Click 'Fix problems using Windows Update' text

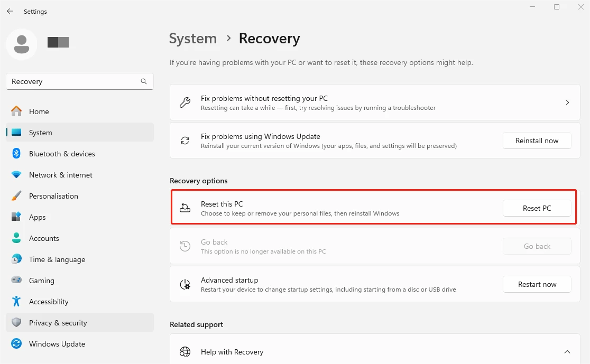coord(261,136)
